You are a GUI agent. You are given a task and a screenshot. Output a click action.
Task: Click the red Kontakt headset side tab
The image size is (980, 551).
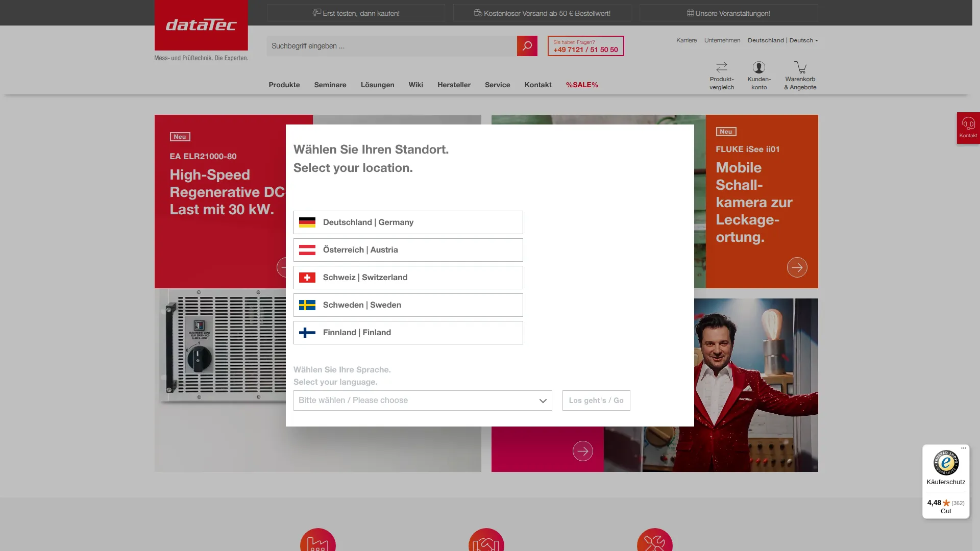(968, 128)
